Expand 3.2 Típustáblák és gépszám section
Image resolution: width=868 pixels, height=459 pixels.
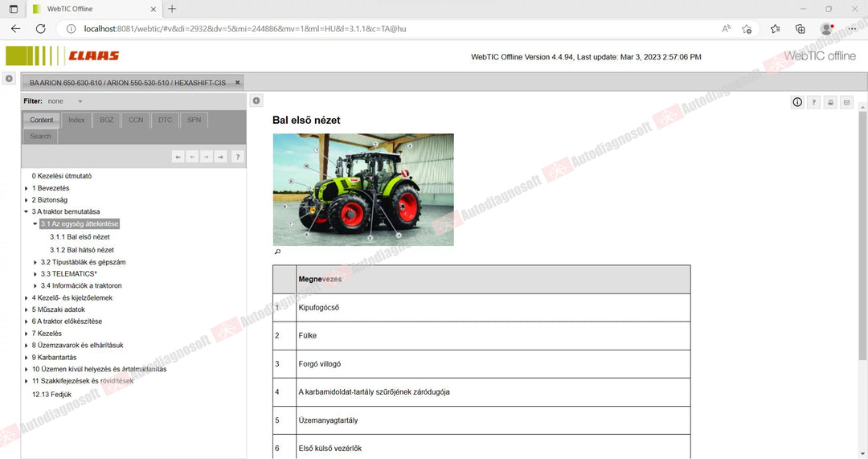35,262
